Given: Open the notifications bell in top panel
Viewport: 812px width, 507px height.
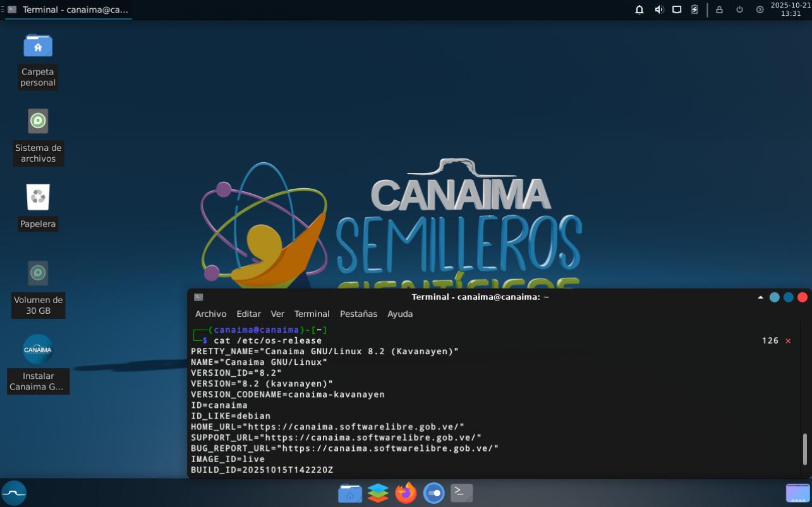Looking at the screenshot, I should [639, 9].
